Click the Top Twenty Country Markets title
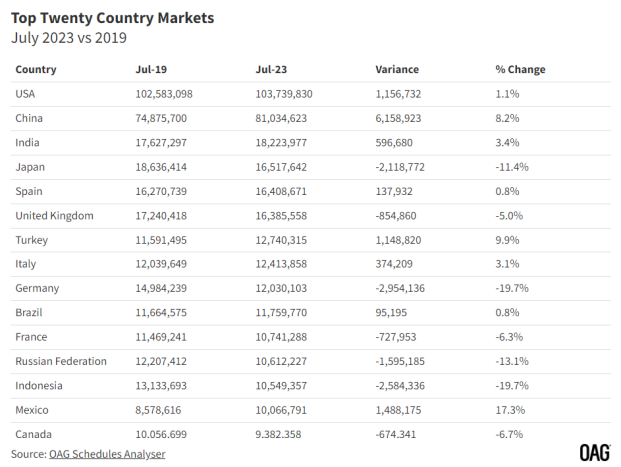The image size is (621, 467). (x=112, y=18)
